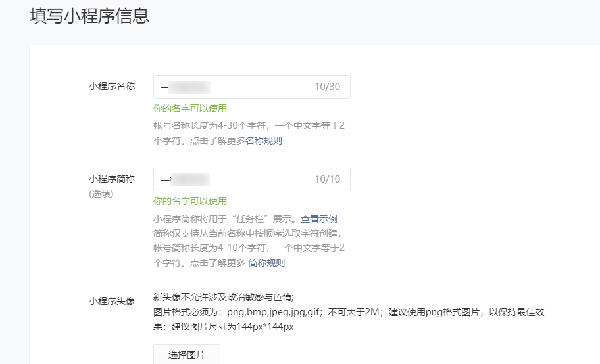Click the 填写小程序信息 page heading
Image resolution: width=600 pixels, height=364 pixels.
point(89,16)
